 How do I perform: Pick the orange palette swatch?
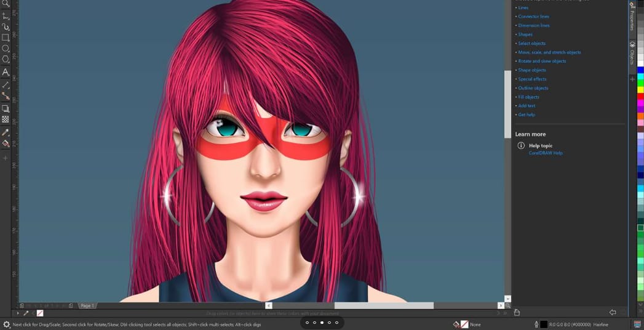(x=640, y=116)
